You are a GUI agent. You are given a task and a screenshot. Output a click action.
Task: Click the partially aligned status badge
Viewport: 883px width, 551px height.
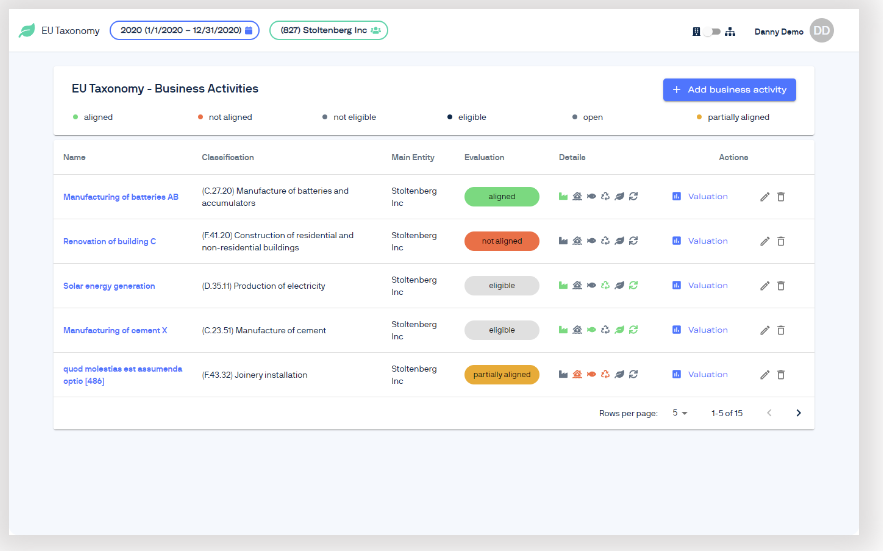tap(501, 375)
